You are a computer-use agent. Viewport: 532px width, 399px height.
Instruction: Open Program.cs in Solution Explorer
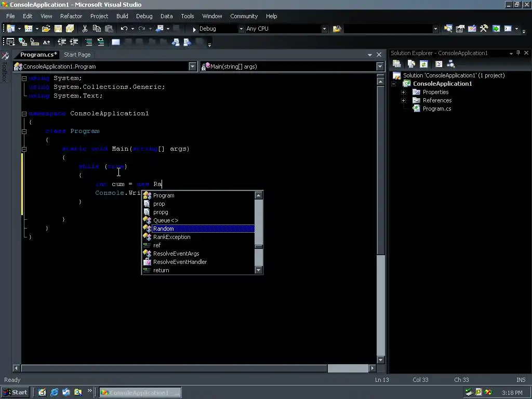point(436,109)
